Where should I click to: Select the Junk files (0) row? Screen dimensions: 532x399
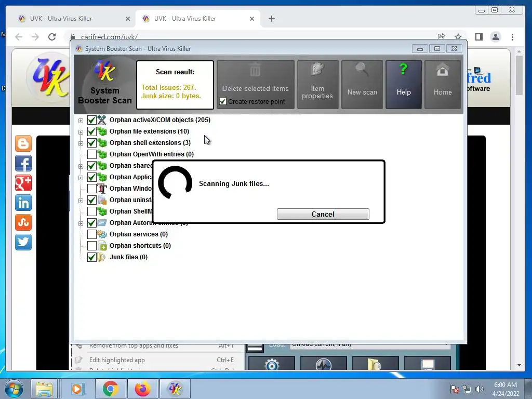tap(128, 257)
